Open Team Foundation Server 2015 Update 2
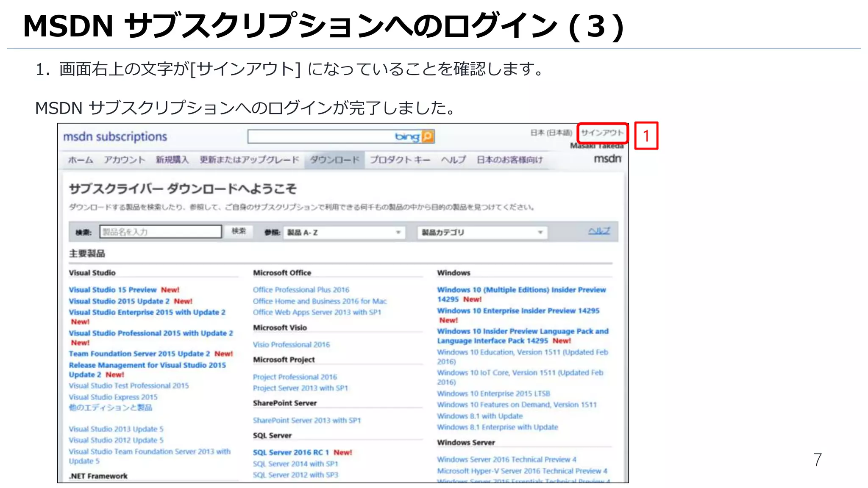This screenshot has height=488, width=868. [139, 354]
